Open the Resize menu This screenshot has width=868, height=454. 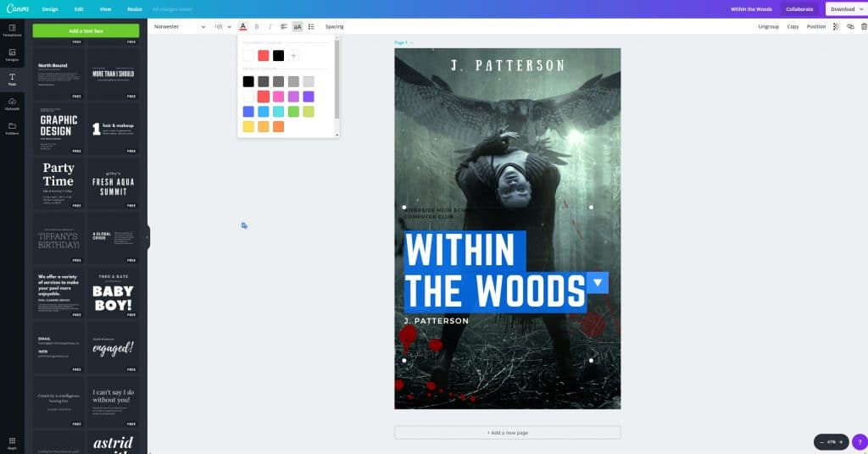(135, 8)
